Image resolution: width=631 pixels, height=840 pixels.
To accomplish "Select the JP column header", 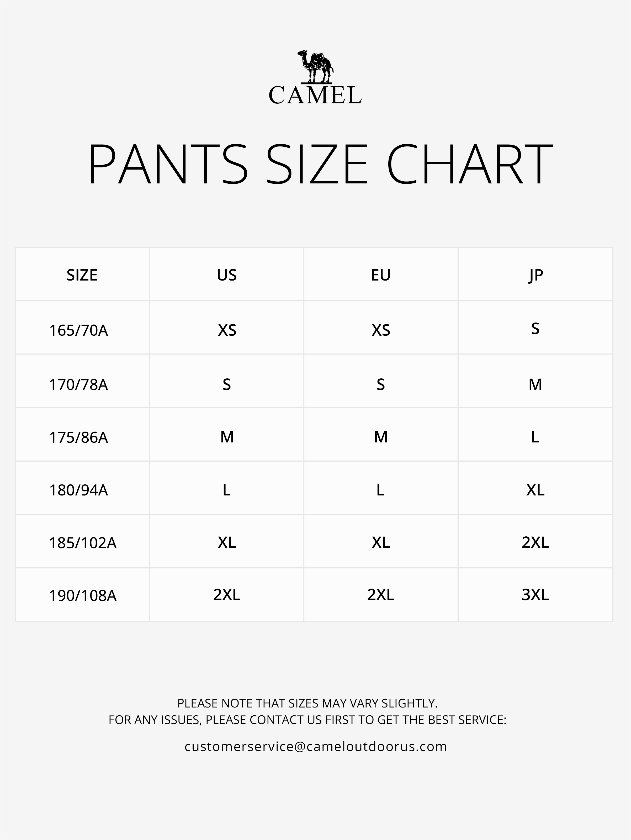I will coord(535,275).
